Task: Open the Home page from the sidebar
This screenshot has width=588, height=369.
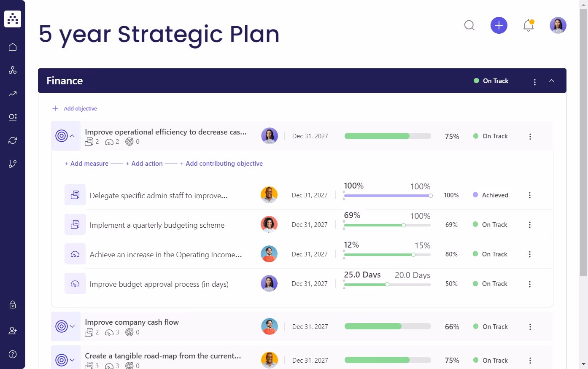Action: coord(13,46)
